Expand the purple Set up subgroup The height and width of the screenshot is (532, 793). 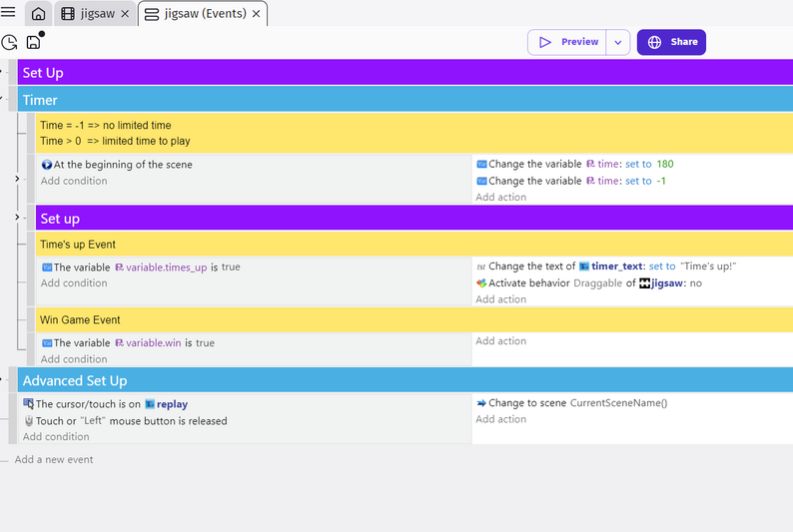(17, 218)
